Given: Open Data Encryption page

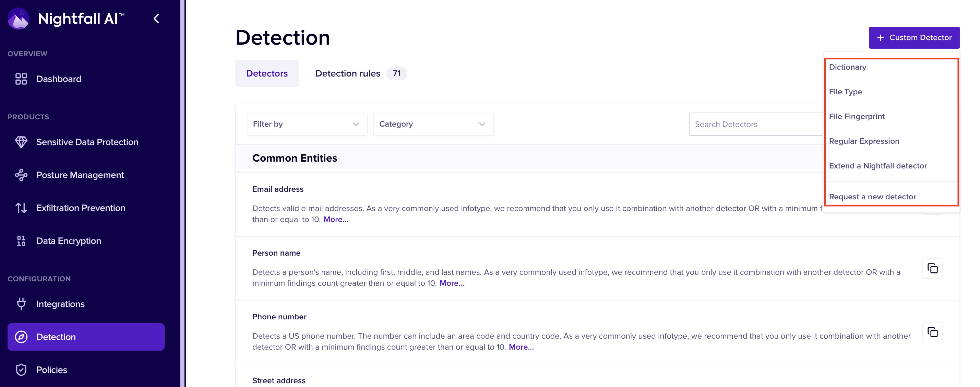Looking at the screenshot, I should (86, 241).
